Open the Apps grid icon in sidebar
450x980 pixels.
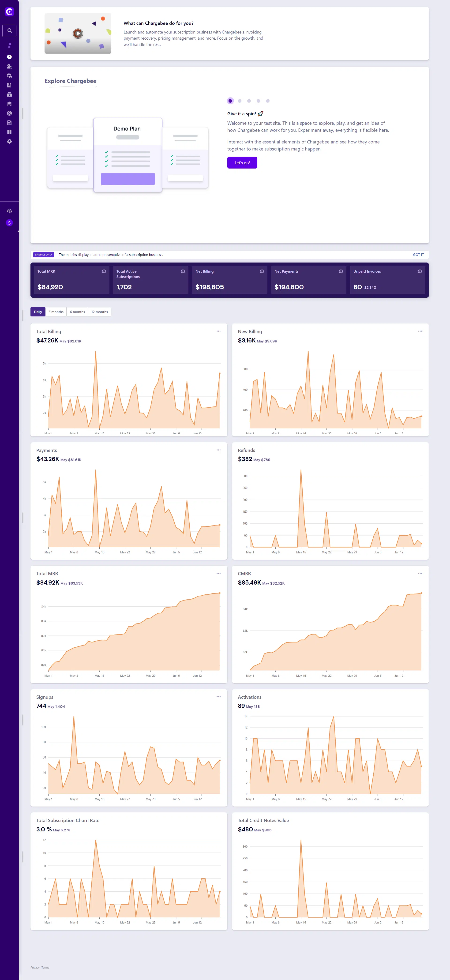click(9, 132)
